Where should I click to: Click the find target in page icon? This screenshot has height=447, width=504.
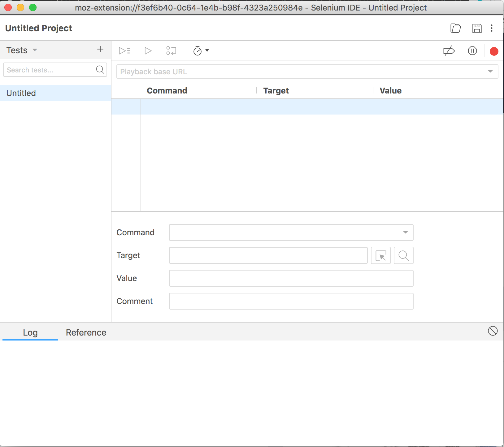[403, 256]
